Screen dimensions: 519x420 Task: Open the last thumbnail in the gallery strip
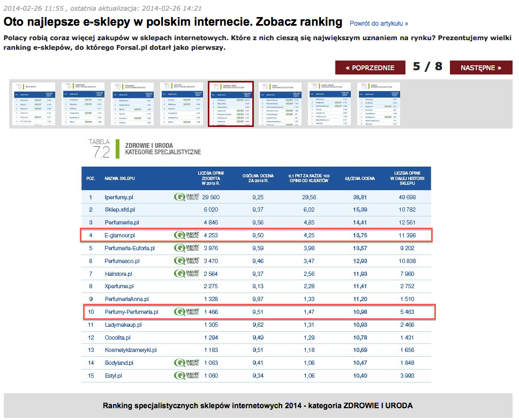379,104
